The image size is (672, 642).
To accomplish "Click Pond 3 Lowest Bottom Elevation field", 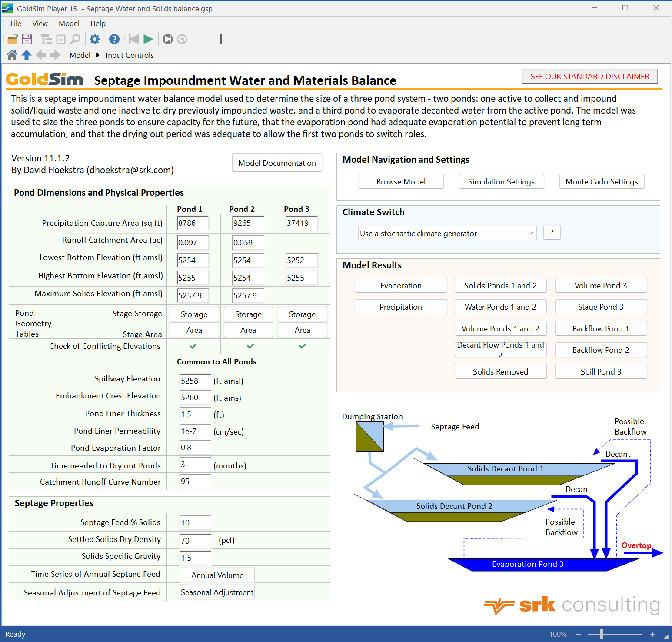I will (x=302, y=260).
